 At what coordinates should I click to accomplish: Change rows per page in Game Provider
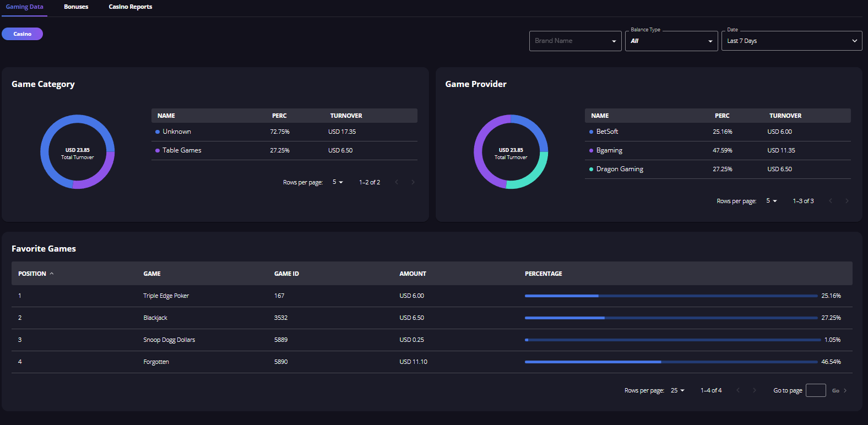[x=771, y=201]
